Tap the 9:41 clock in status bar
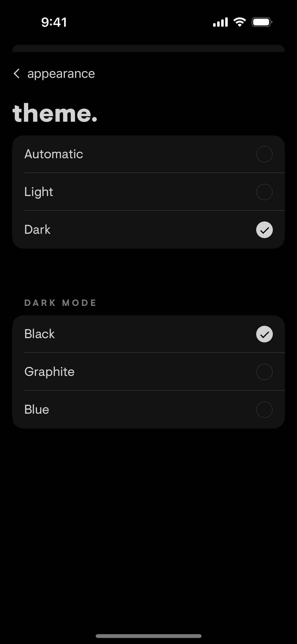This screenshot has width=297, height=644. 54,22
